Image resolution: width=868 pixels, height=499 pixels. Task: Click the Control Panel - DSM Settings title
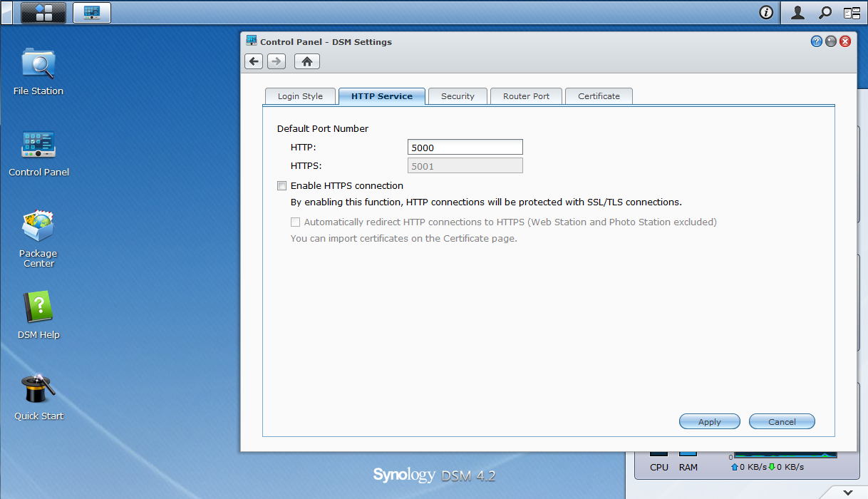(x=326, y=42)
